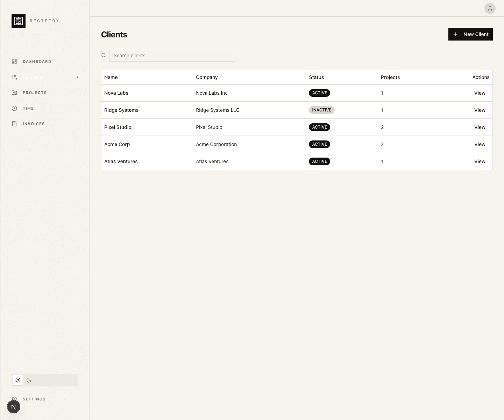Enable dark mode with the moon toggle
This screenshot has width=504, height=420.
point(29,380)
